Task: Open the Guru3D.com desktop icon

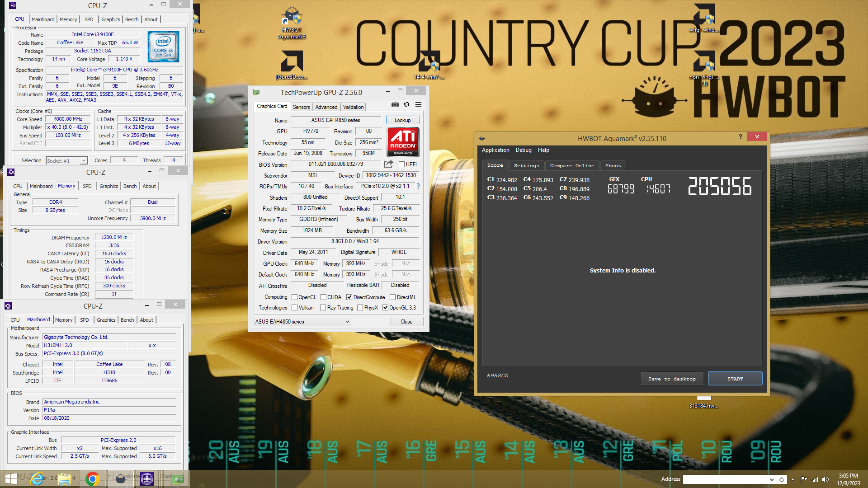Action: pos(292,65)
